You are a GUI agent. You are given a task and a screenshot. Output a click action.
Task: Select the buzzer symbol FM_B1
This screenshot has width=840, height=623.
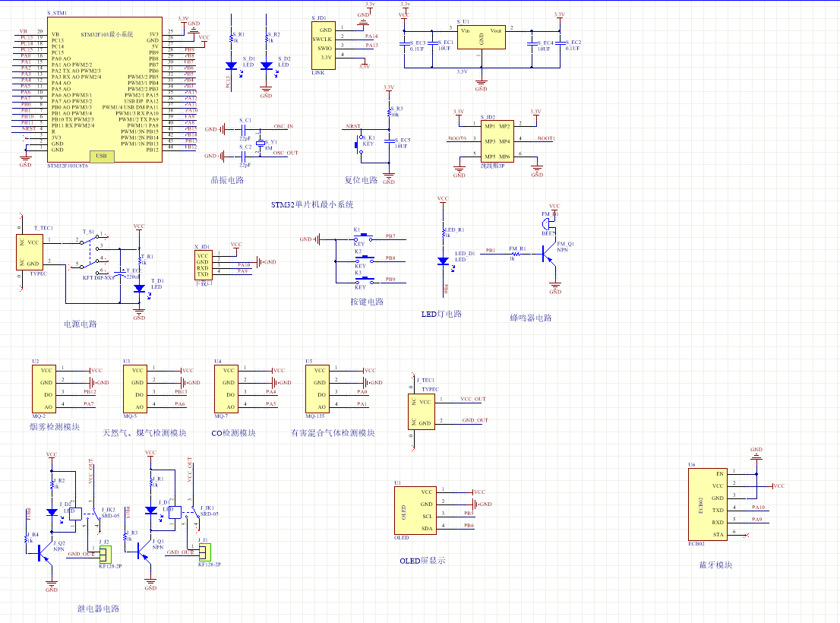[x=548, y=223]
